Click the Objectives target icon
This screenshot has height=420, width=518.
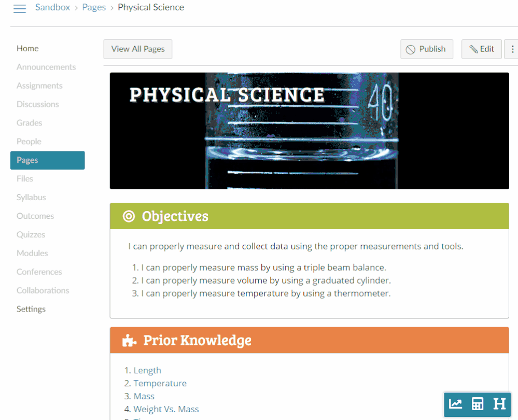click(129, 216)
